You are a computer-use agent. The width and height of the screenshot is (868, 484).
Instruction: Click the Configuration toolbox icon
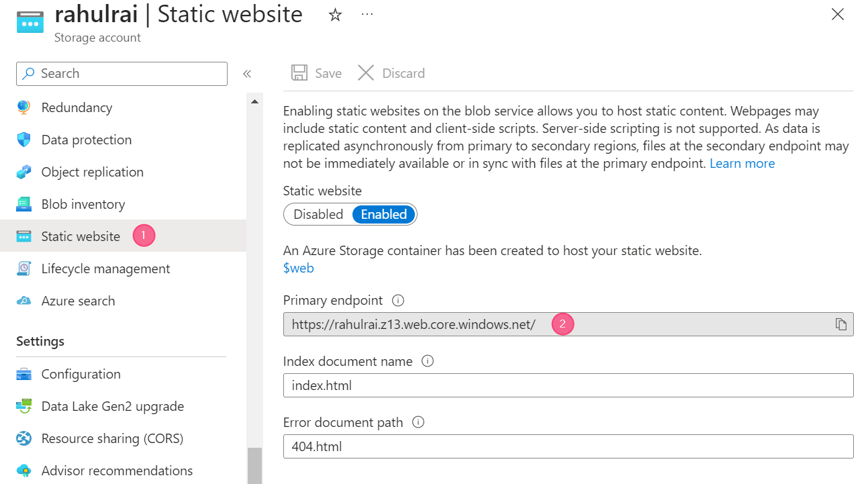[24, 374]
